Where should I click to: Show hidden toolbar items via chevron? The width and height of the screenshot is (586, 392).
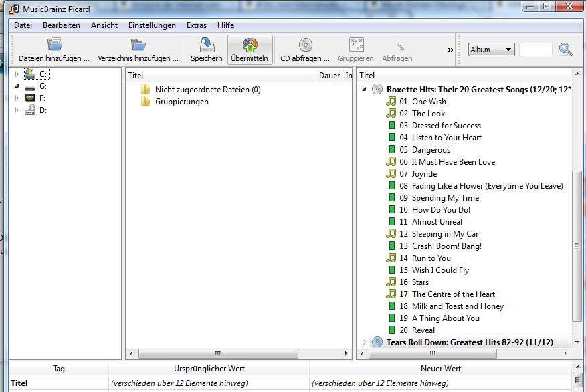[x=450, y=50]
